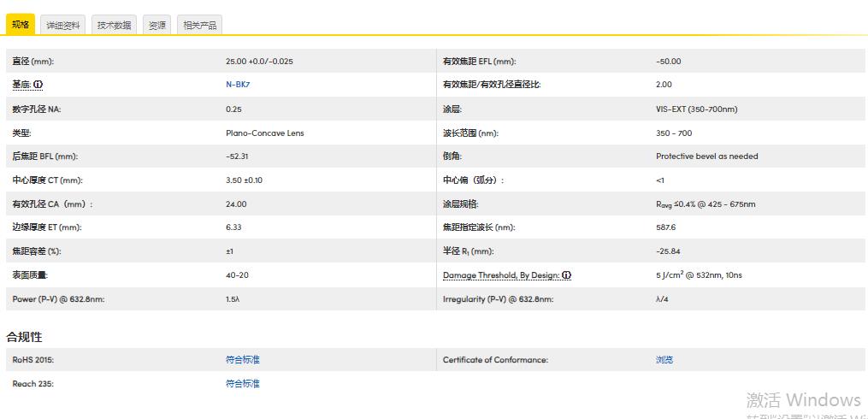
Task: Click the 倒角 label
Action: click(452, 156)
